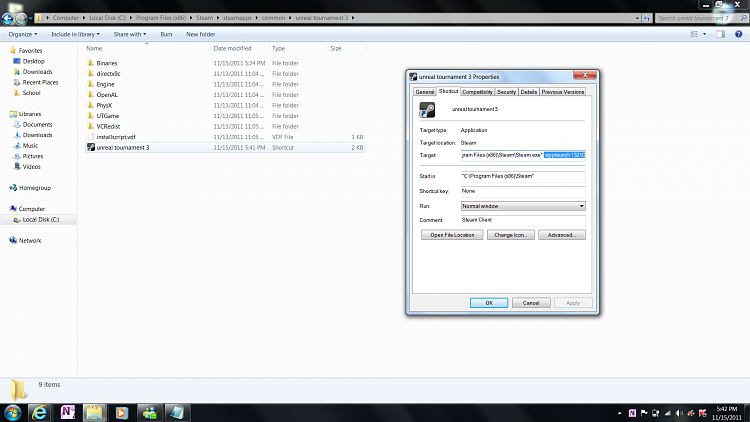Select Pictures library

point(33,156)
